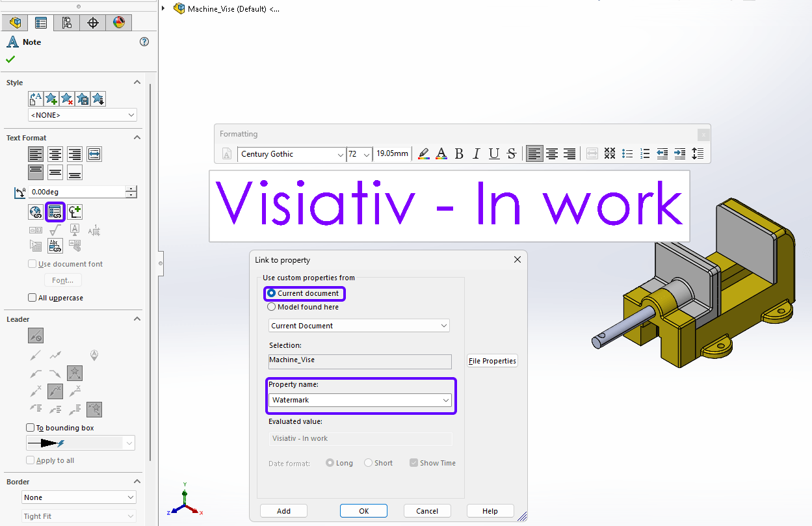812x526 pixels.
Task: Click the 0.00deg angle field
Action: click(77, 192)
